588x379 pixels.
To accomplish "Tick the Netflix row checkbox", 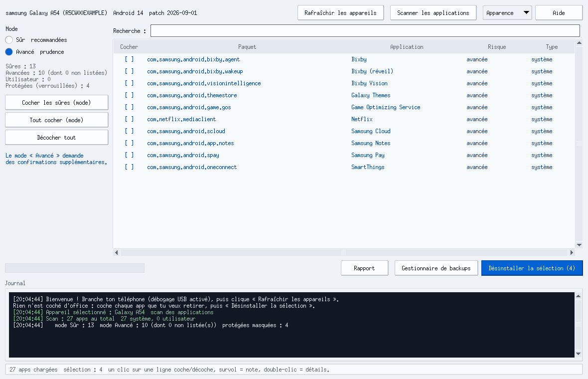I will pyautogui.click(x=130, y=119).
